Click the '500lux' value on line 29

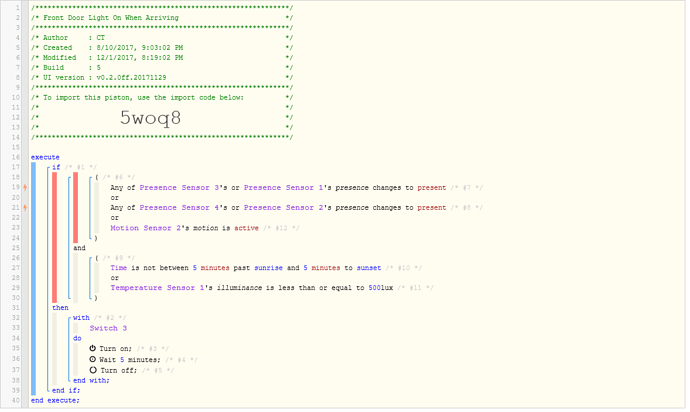(381, 288)
